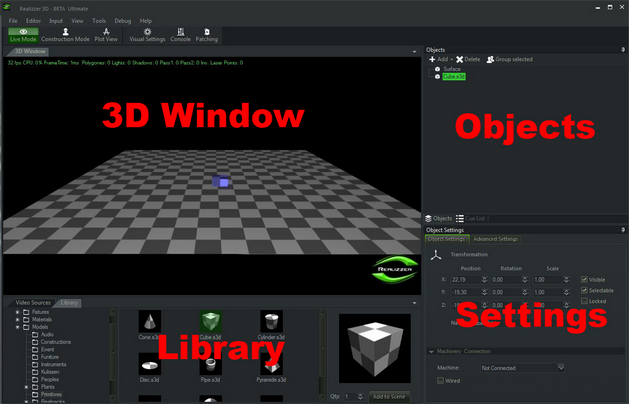Screen dimensions: 629x404
Task: Switch to the Library tab
Action: click(x=69, y=302)
